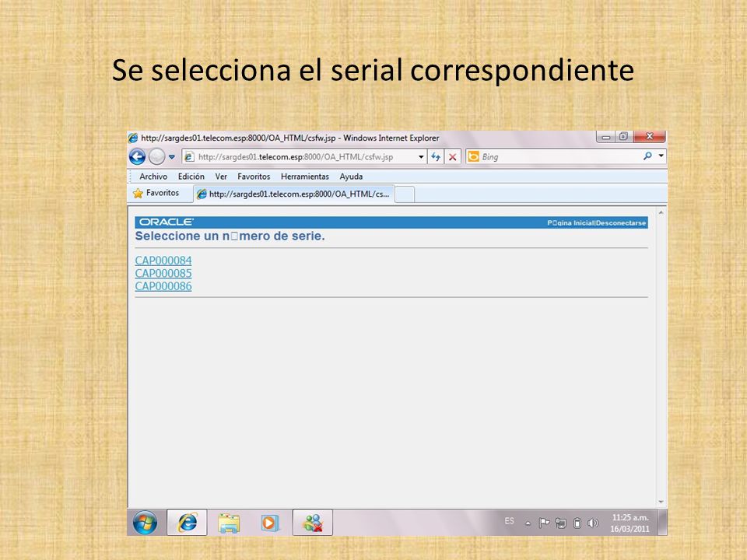Click the search magnifier icon

click(647, 156)
